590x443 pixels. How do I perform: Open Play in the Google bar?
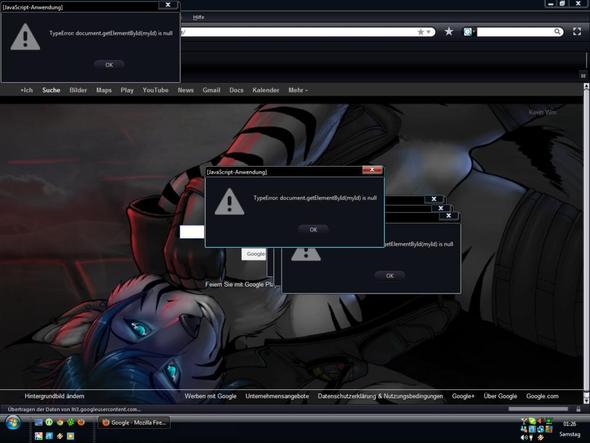pos(127,90)
